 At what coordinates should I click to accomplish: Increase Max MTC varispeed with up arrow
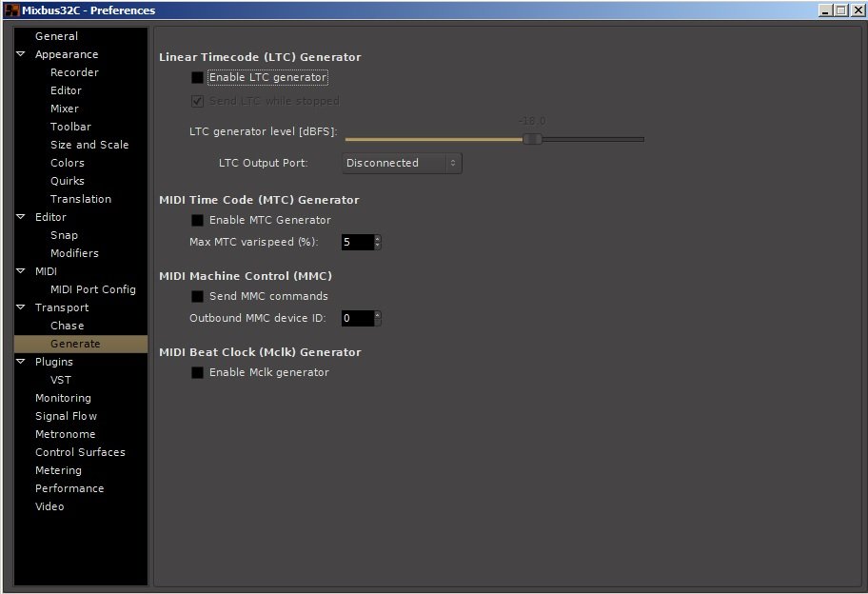[x=378, y=239]
